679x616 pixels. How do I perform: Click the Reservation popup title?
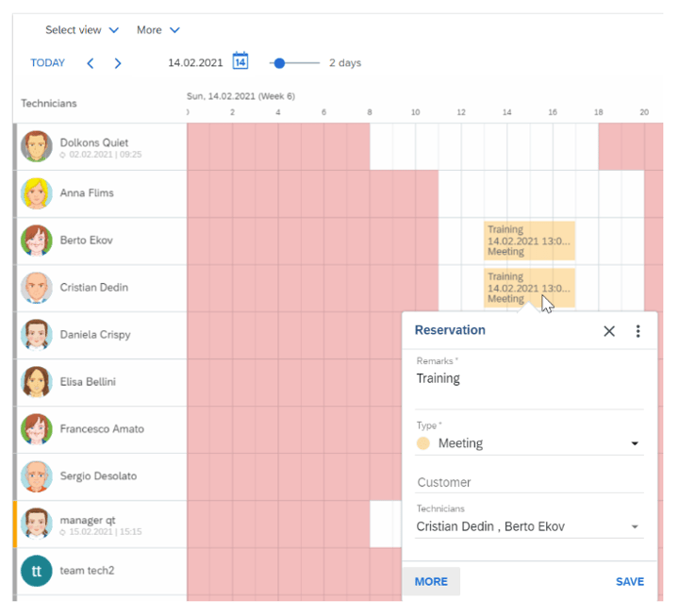tap(450, 330)
